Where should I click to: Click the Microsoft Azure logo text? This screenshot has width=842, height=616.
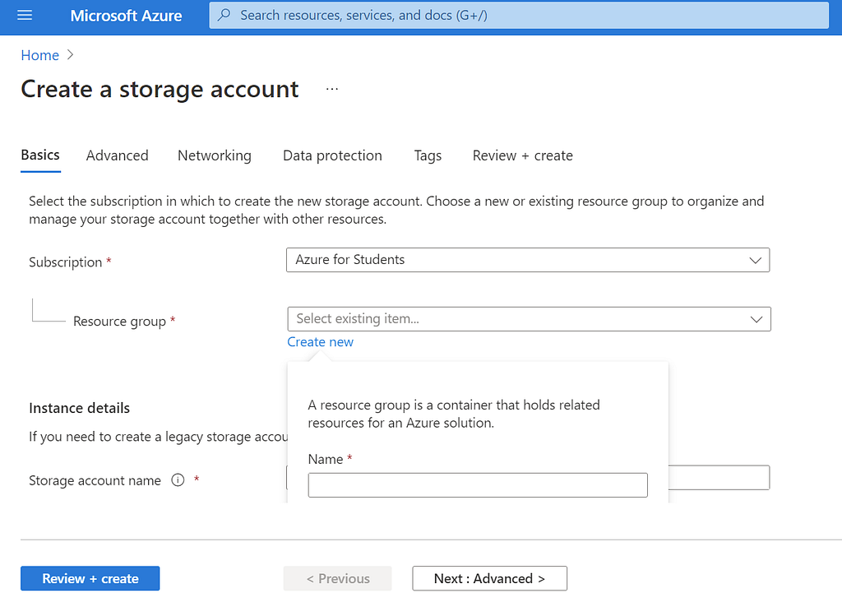pyautogui.click(x=126, y=16)
